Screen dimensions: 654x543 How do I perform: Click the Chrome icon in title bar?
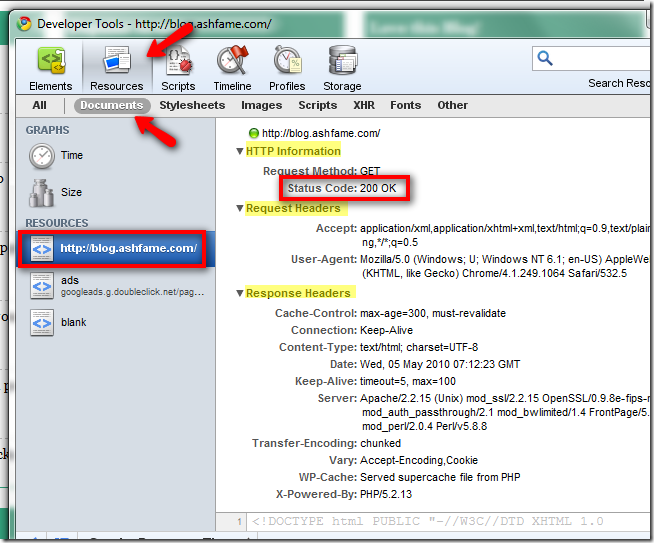pyautogui.click(x=24, y=24)
